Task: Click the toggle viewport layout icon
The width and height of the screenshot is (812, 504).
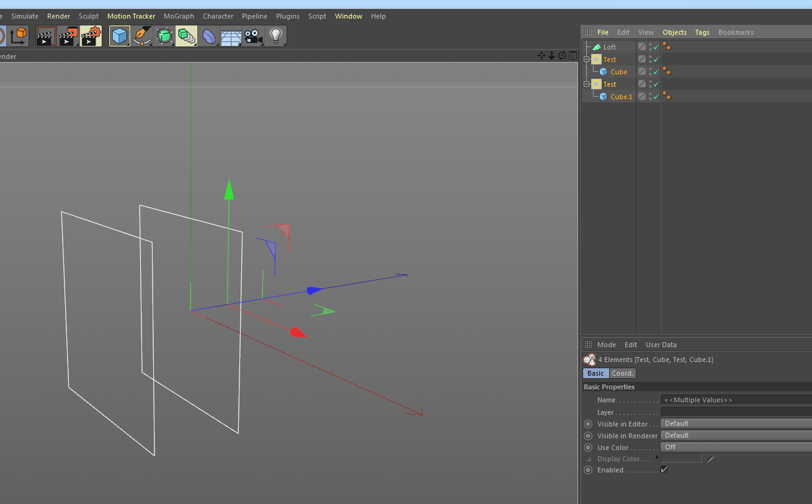Action: (573, 56)
